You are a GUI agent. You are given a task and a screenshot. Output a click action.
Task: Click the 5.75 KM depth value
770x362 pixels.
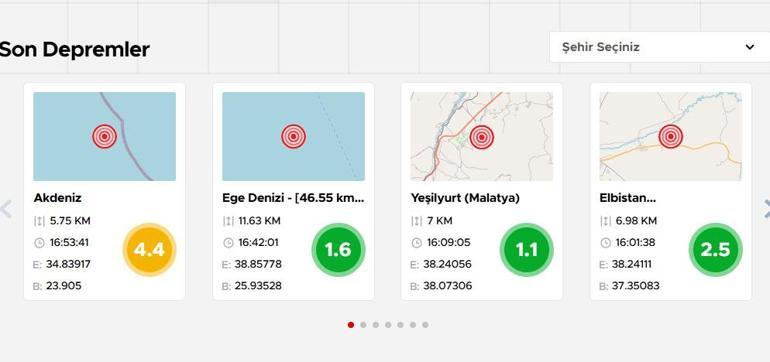[70, 221]
